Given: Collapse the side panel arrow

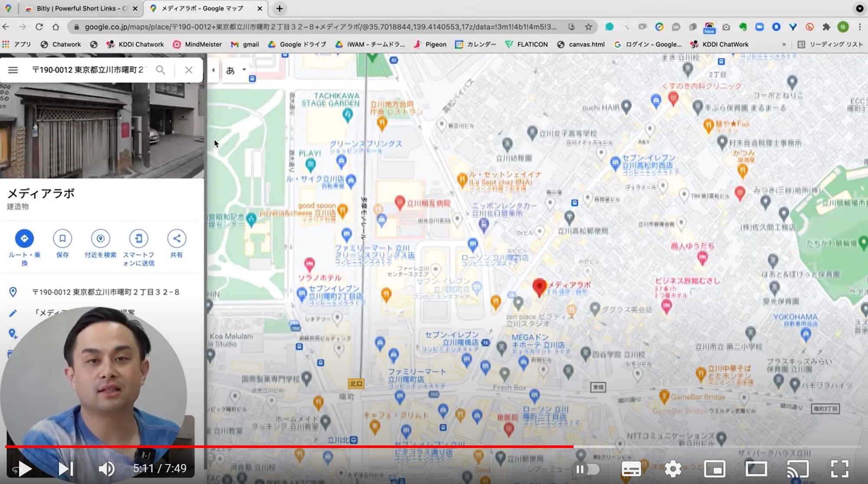Looking at the screenshot, I should (213, 70).
